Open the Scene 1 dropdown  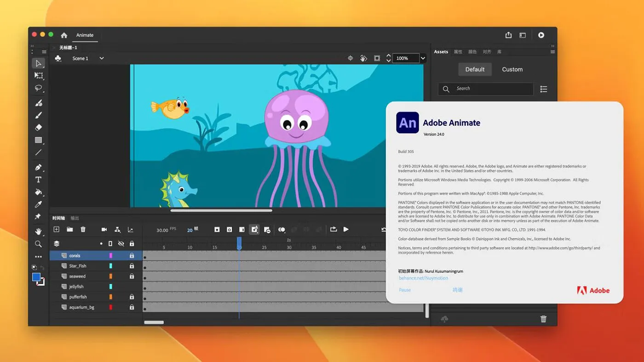[x=101, y=58]
